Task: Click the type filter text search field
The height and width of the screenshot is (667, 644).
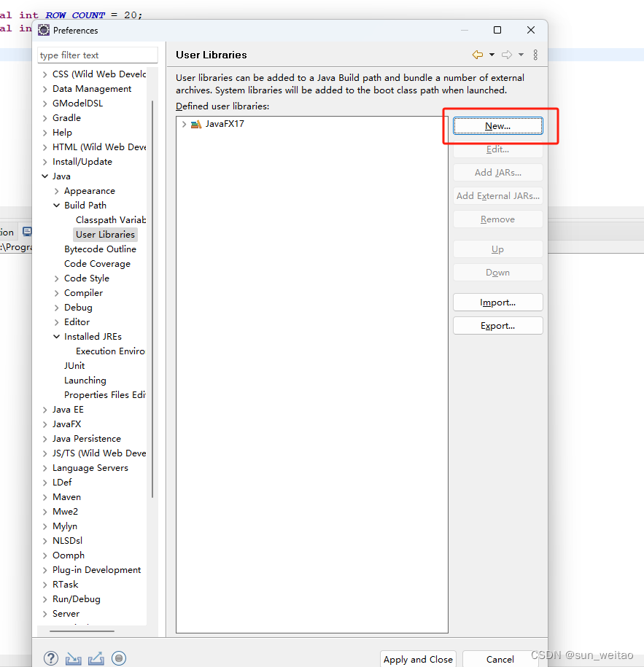Action: 97,55
